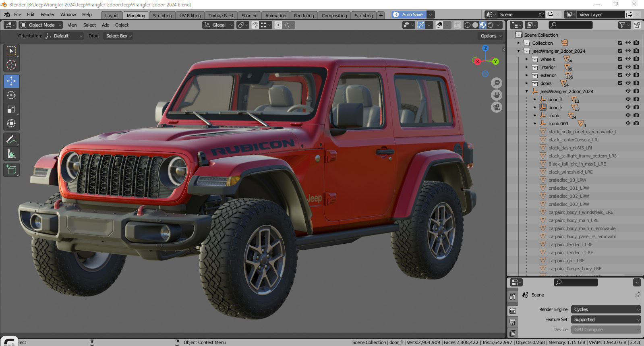Switch to solid viewport shading
644x346 pixels.
(x=475, y=25)
